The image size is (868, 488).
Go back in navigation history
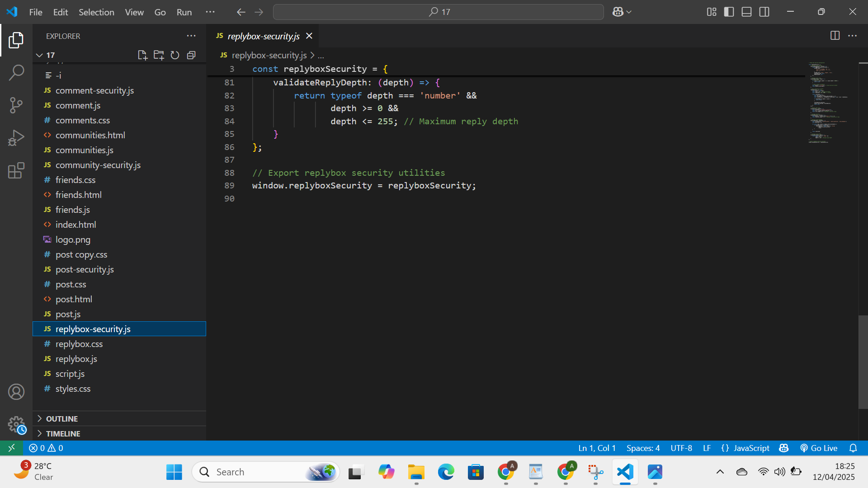coord(241,12)
